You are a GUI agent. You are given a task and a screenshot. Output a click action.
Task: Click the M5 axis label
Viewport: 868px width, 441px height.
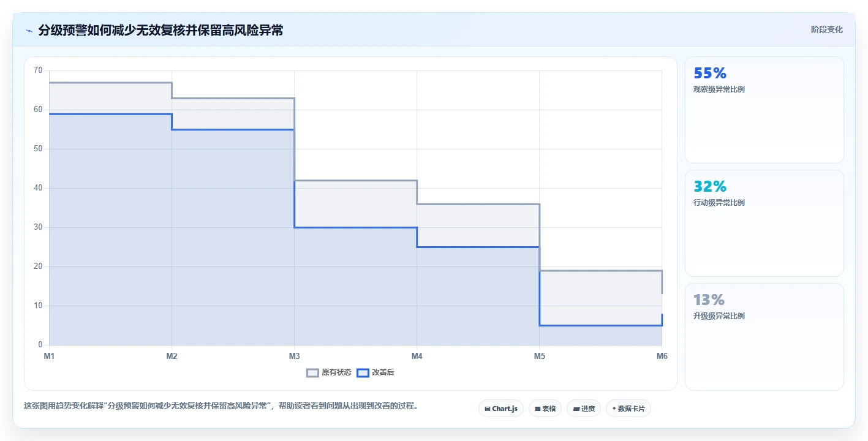539,356
